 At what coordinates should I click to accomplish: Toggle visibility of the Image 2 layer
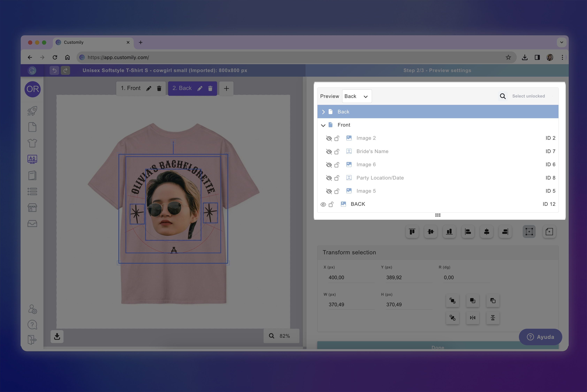point(329,138)
